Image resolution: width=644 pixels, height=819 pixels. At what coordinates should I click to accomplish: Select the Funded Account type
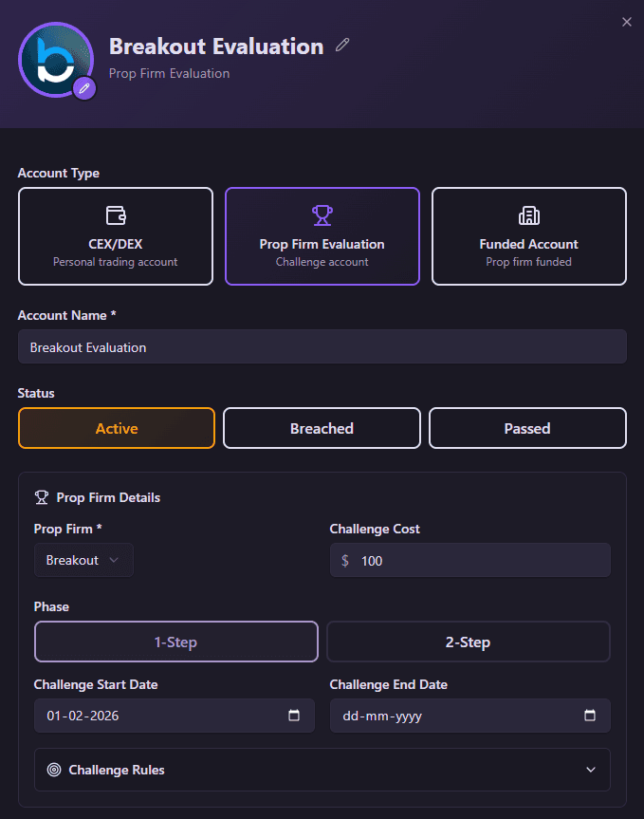(x=527, y=236)
